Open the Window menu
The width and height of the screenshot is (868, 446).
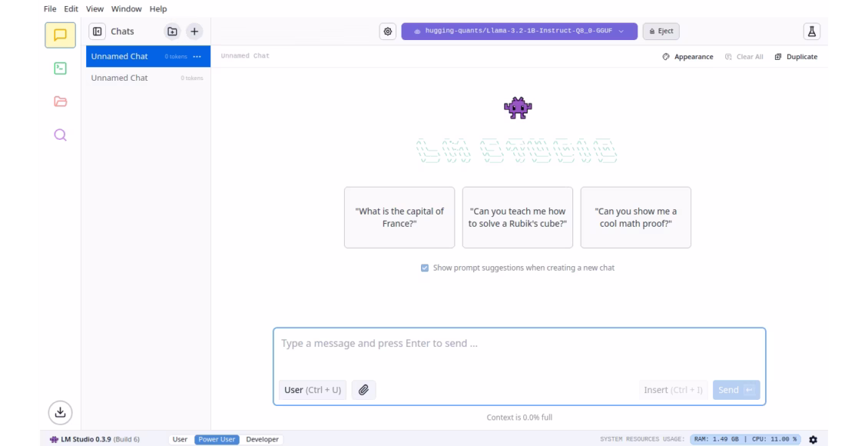pos(126,9)
